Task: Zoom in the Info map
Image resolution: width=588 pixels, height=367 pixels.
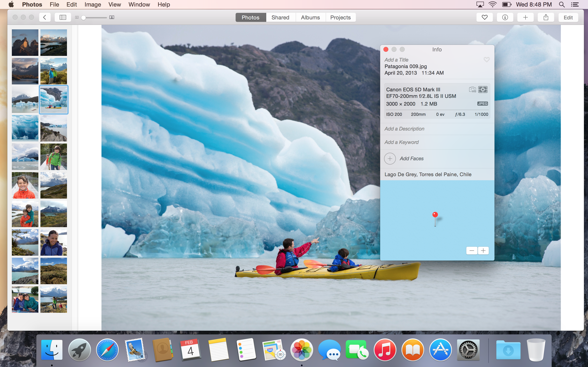Action: coord(483,251)
